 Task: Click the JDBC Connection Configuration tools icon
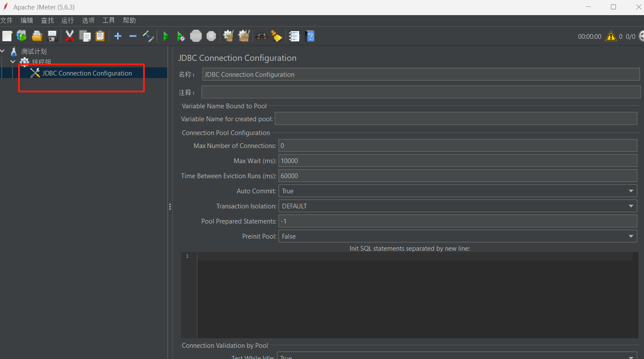(x=35, y=73)
